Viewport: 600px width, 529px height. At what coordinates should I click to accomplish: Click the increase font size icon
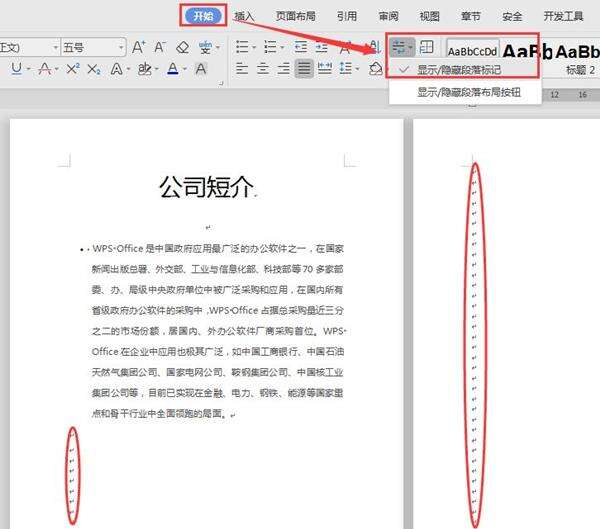(138, 47)
